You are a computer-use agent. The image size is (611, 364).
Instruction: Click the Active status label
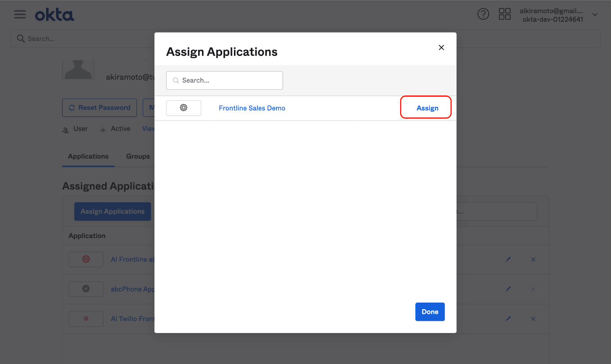(x=120, y=129)
